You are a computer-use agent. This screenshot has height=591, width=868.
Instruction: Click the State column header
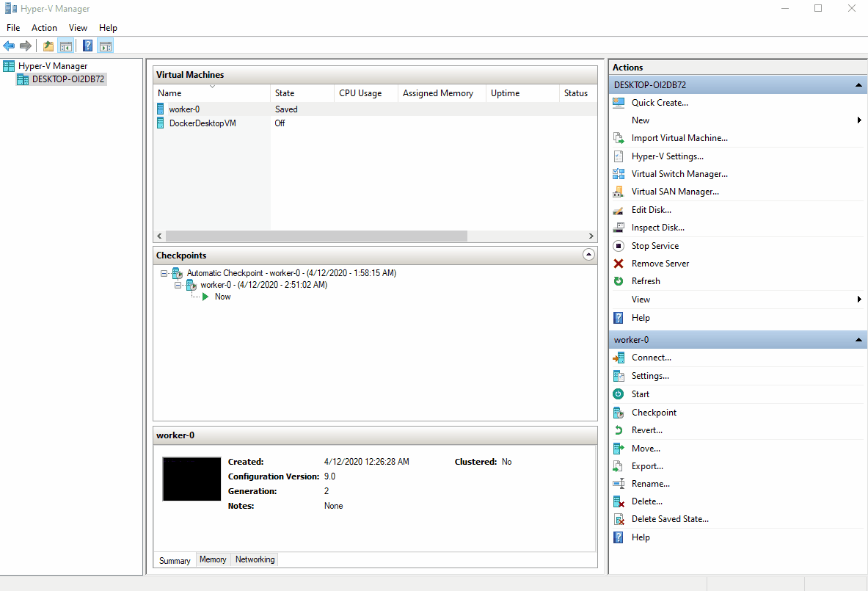302,93
